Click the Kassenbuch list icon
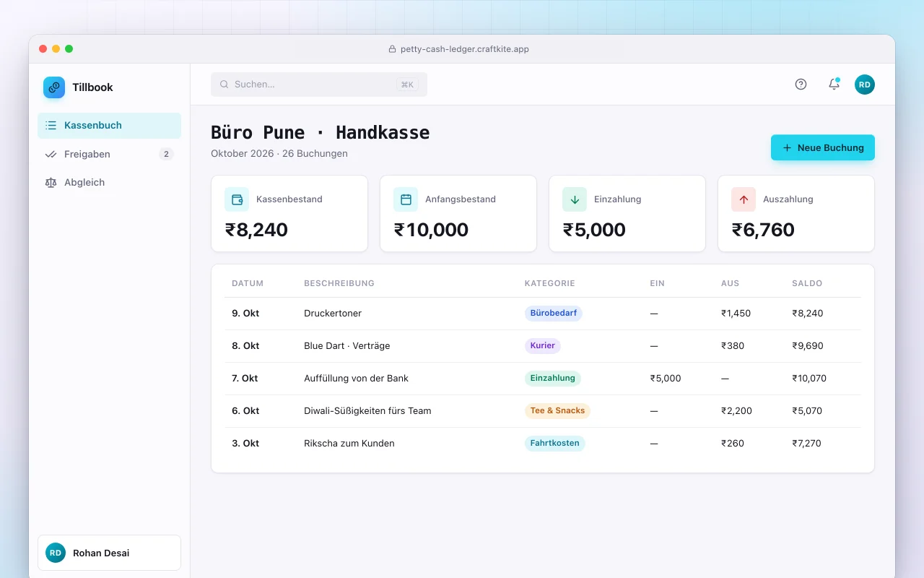Image resolution: width=924 pixels, height=578 pixels. [51, 126]
